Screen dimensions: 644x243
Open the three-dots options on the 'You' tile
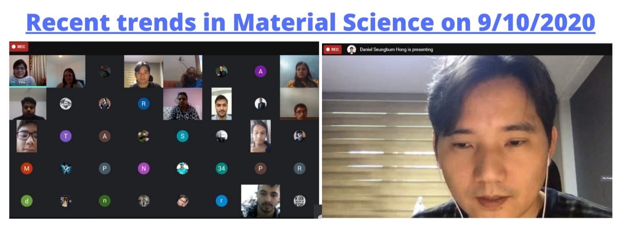click(x=13, y=82)
